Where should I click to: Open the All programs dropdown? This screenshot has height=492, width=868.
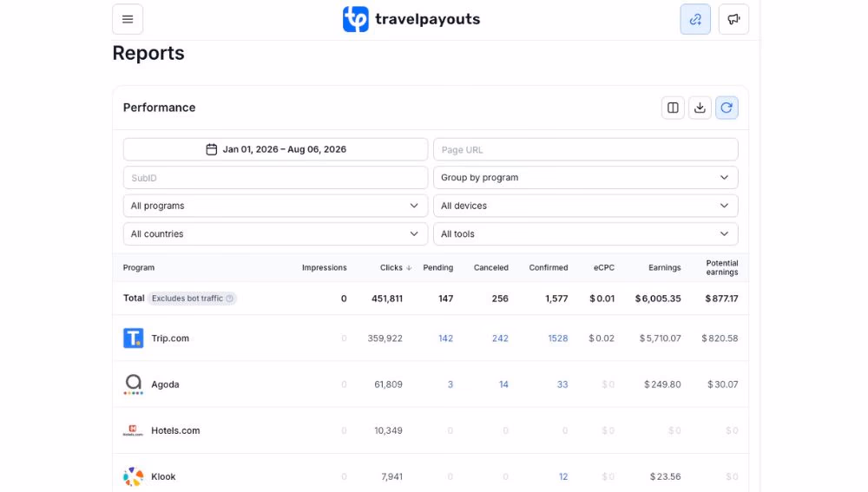(276, 206)
